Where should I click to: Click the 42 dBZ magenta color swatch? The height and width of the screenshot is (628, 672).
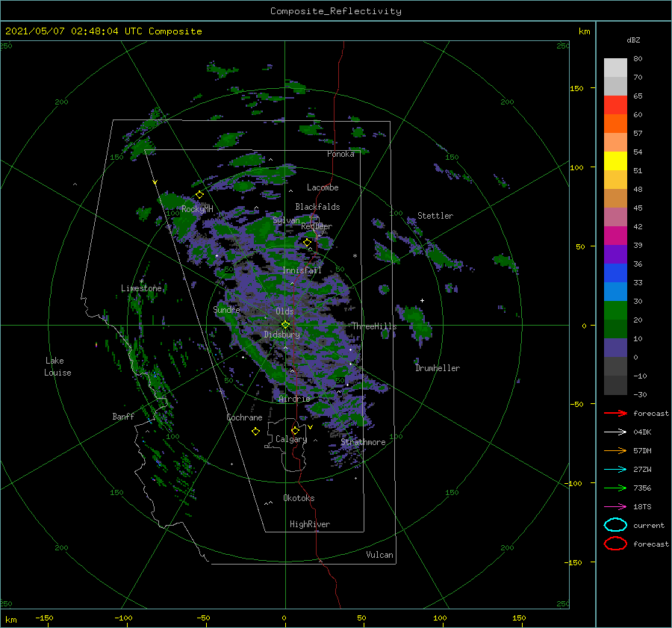(615, 236)
